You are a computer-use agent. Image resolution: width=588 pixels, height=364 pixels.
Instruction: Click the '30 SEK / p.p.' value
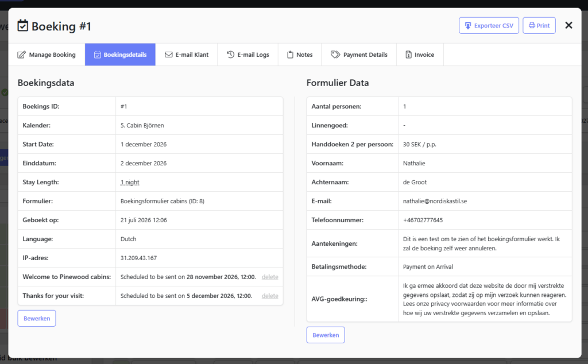(420, 144)
